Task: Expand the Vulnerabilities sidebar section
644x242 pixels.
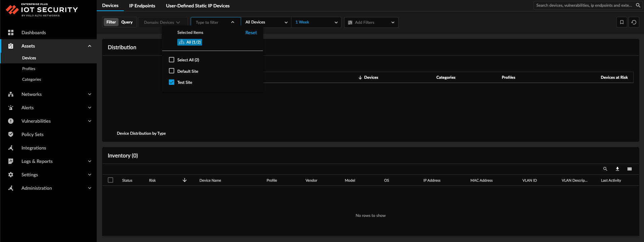Action: tap(90, 121)
